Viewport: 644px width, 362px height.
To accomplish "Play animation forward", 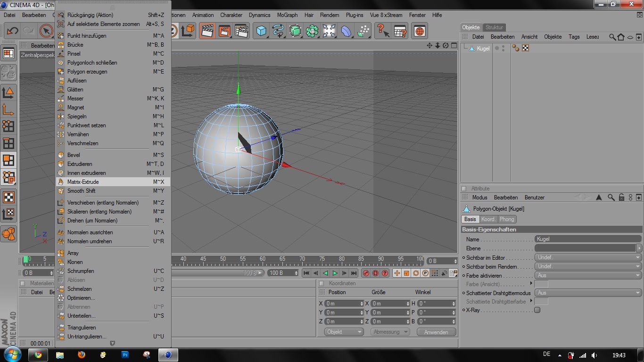I will click(x=335, y=273).
